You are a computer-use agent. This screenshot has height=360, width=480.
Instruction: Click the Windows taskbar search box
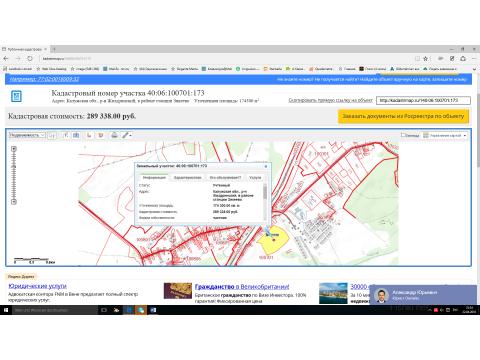click(55, 310)
